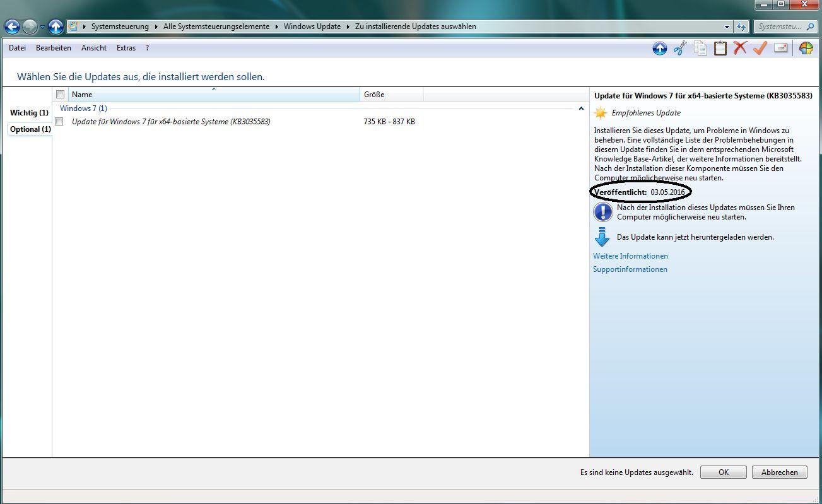Viewport: 822px width, 504px height.
Task: Click the Control Panel icon in address bar
Action: (x=73, y=26)
